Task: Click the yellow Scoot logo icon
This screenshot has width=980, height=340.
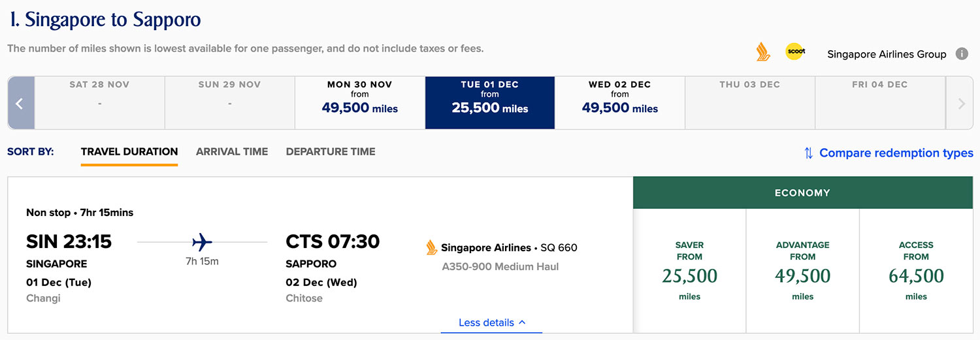Action: pos(795,52)
